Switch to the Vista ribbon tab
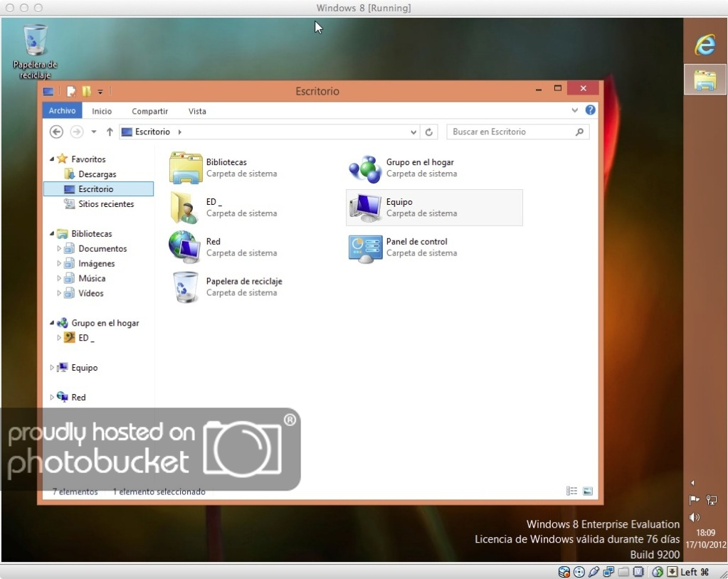 [x=197, y=111]
